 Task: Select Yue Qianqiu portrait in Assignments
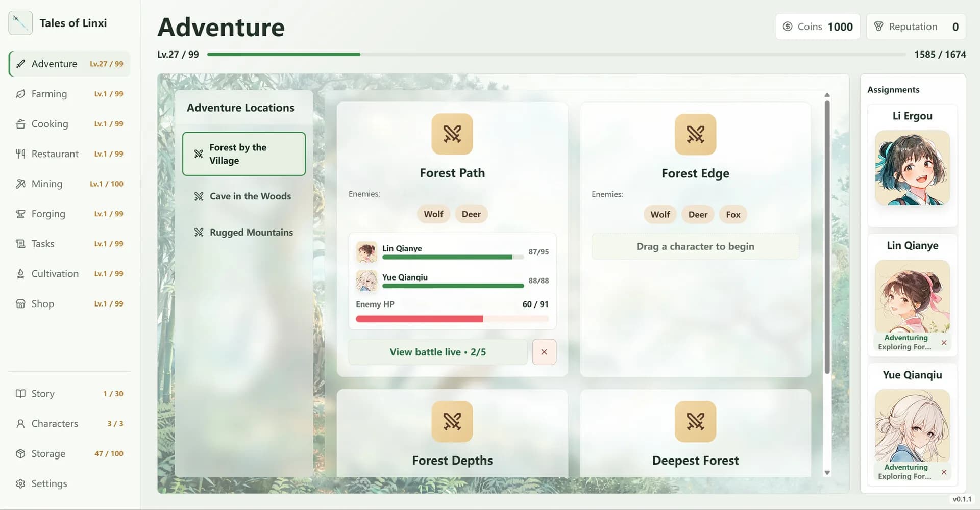[912, 426]
